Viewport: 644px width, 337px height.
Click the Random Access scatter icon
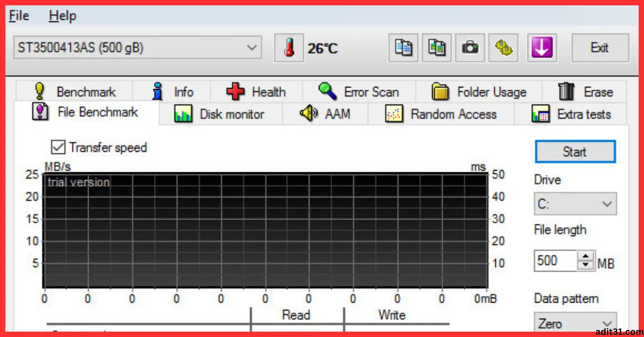point(394,114)
